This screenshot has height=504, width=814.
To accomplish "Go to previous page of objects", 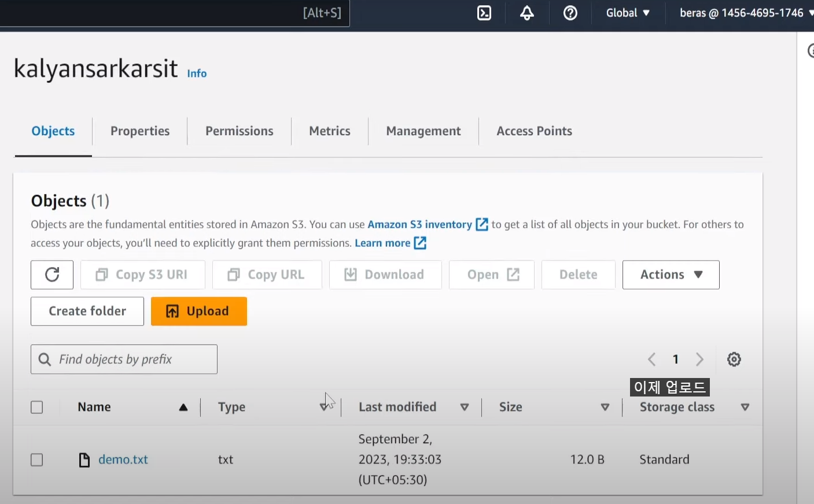I will [652, 360].
